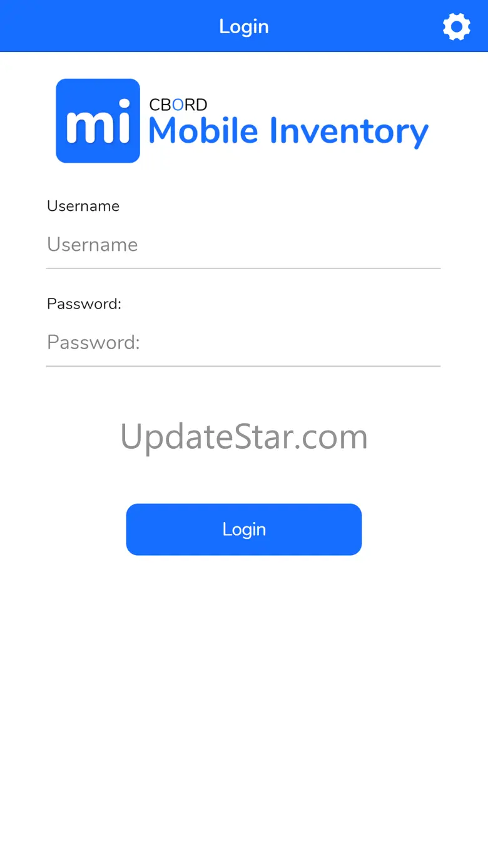Click the UpdateStar.com watermark text
The height and width of the screenshot is (868, 488).
(244, 437)
